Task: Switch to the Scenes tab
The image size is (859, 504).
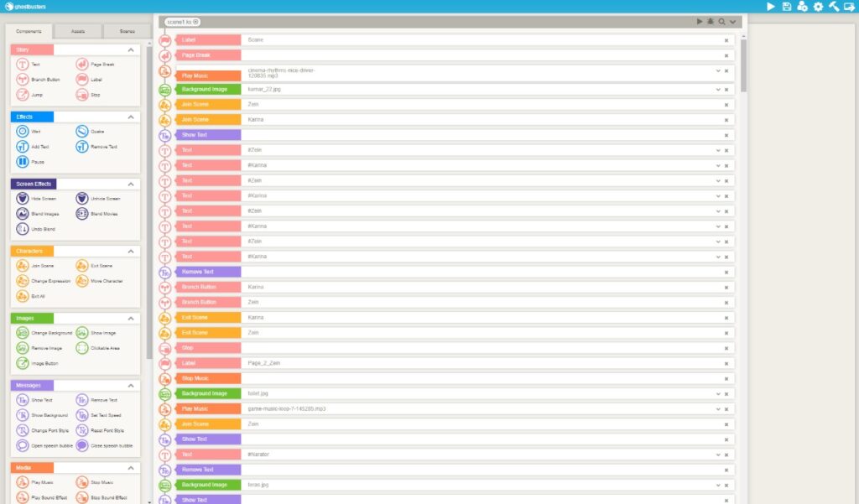Action: pos(128,31)
